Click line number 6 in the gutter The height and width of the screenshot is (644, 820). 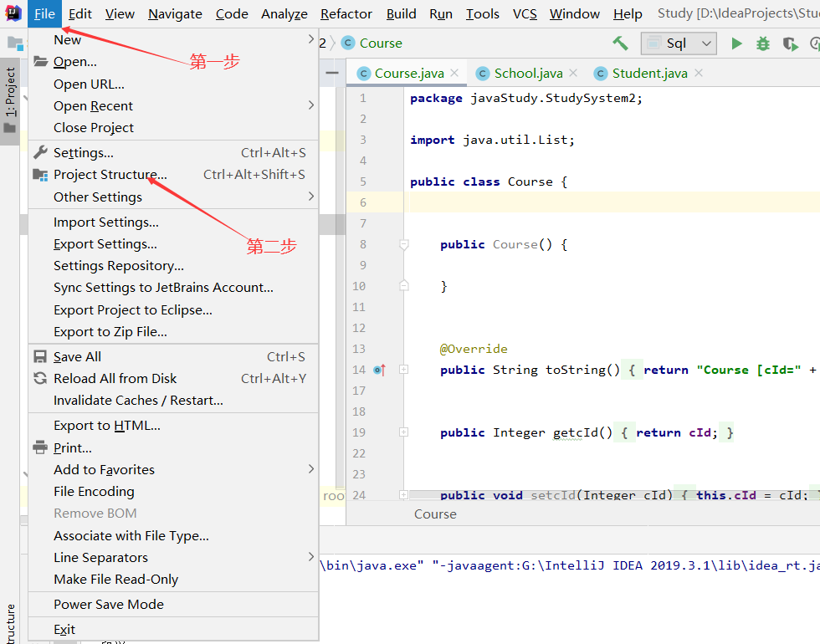click(x=363, y=202)
